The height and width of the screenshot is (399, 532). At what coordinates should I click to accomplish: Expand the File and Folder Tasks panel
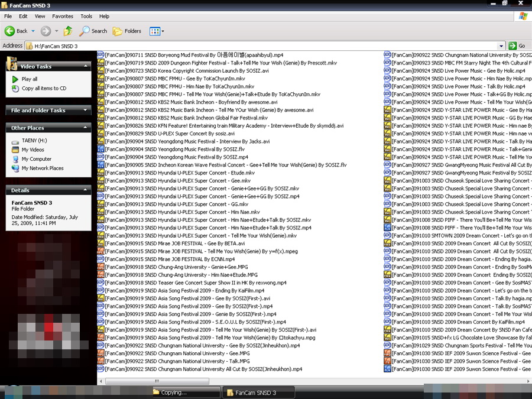pyautogui.click(x=86, y=110)
